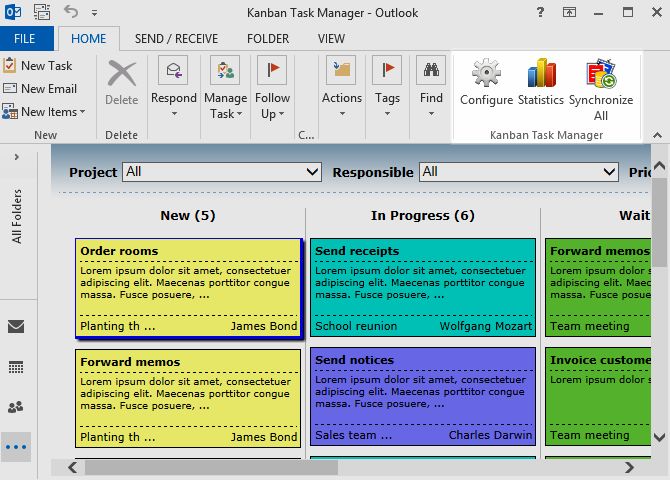Open the Responsible filter dropdown

[519, 172]
